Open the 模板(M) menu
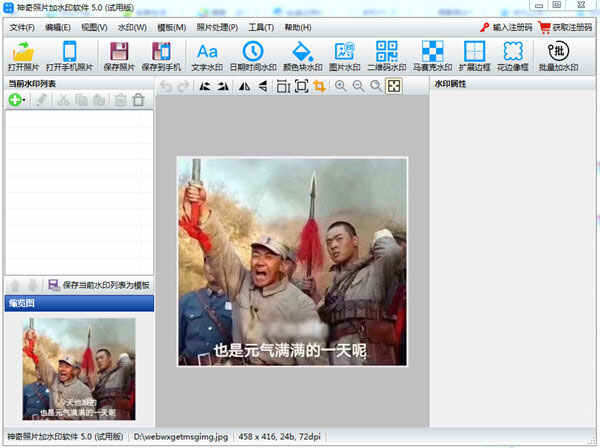The image size is (600, 448). 172,27
